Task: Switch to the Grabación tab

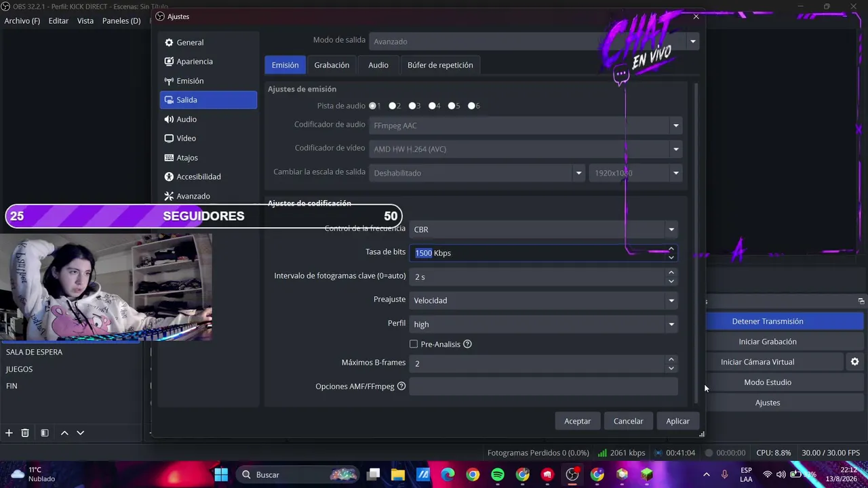Action: tap(332, 65)
